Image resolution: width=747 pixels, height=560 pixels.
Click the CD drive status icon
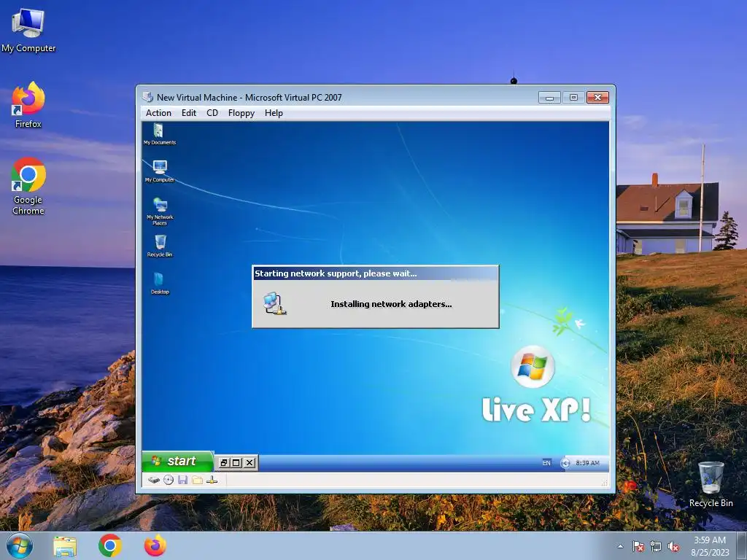coord(169,480)
